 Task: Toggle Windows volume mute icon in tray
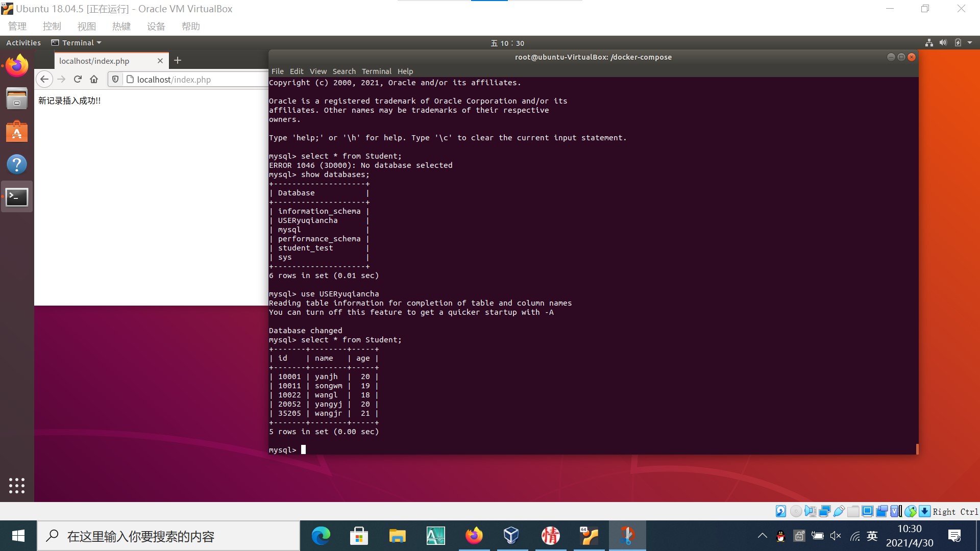click(836, 536)
